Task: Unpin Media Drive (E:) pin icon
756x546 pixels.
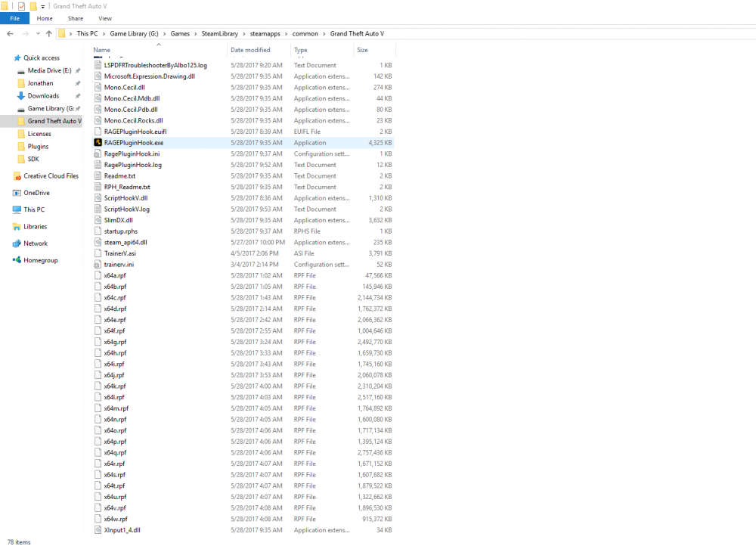Action: [x=78, y=71]
